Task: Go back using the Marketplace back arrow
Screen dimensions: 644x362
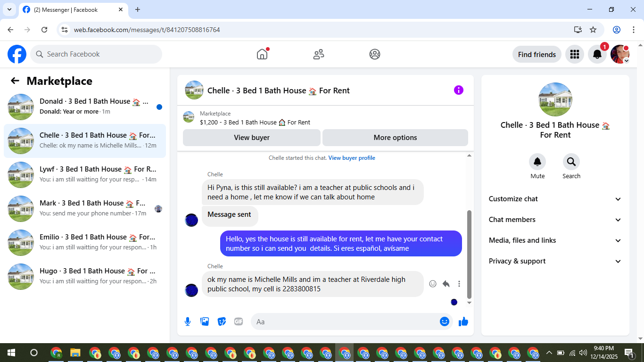Action: point(15,81)
